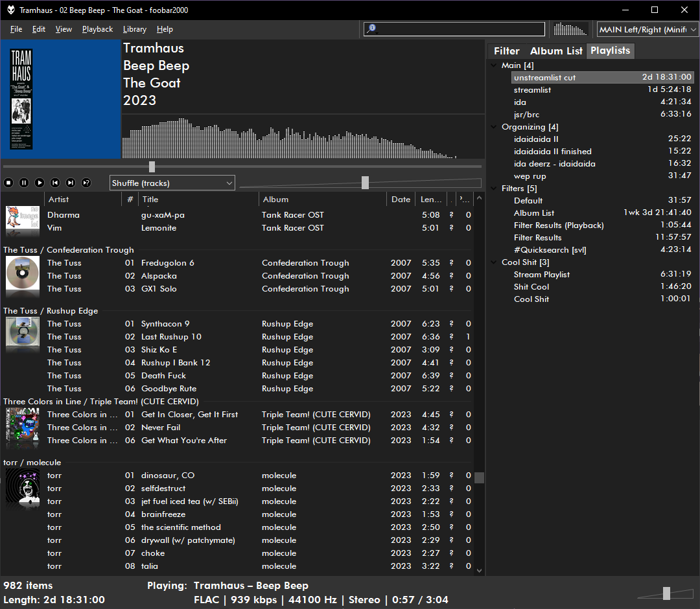Play a random track with the shuffle-play icon
Viewport: 700px width, 609px height.
(x=86, y=182)
